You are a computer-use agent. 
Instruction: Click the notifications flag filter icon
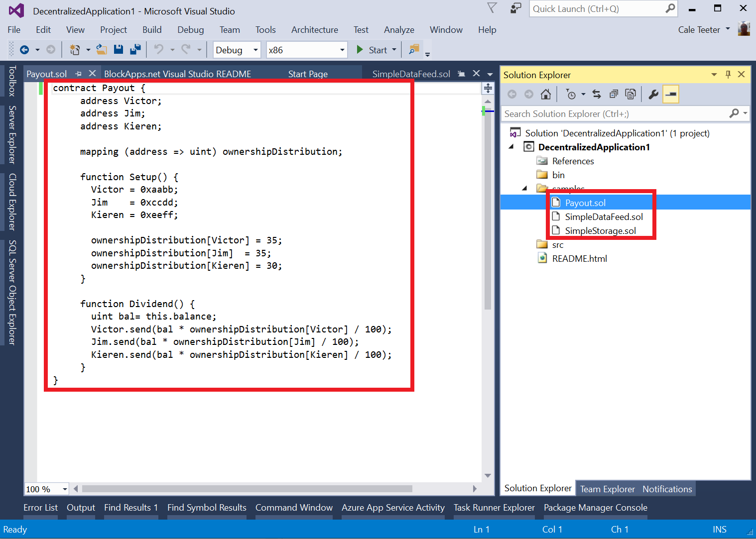[492, 8]
